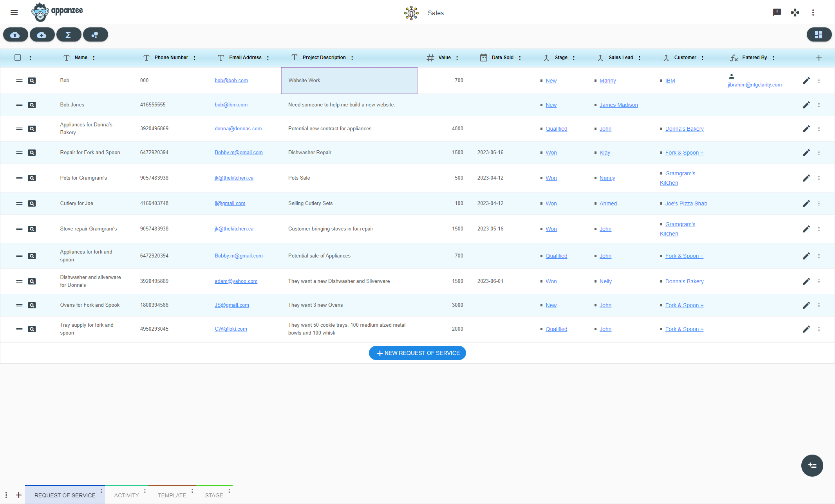Open row options for Stove repair Gramgram's
This screenshot has width=835, height=504.
click(819, 229)
